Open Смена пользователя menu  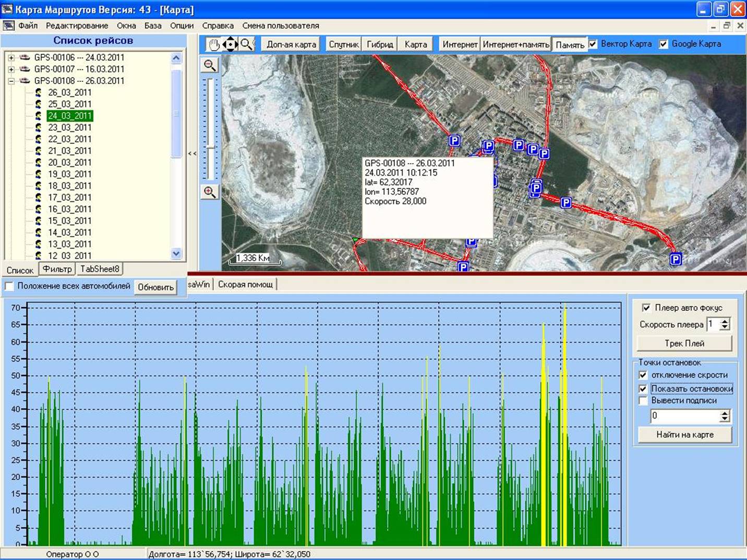click(x=281, y=26)
